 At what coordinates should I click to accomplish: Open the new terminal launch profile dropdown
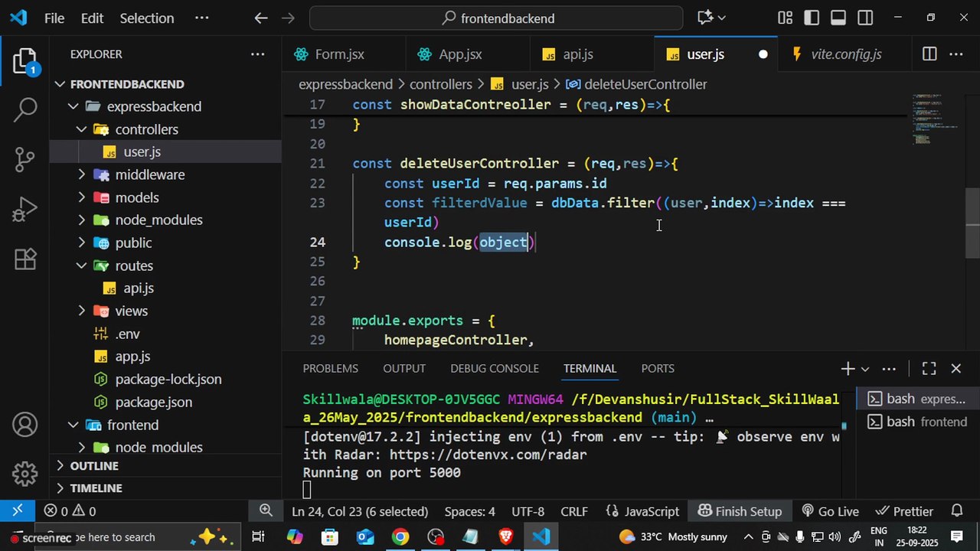[x=865, y=369]
